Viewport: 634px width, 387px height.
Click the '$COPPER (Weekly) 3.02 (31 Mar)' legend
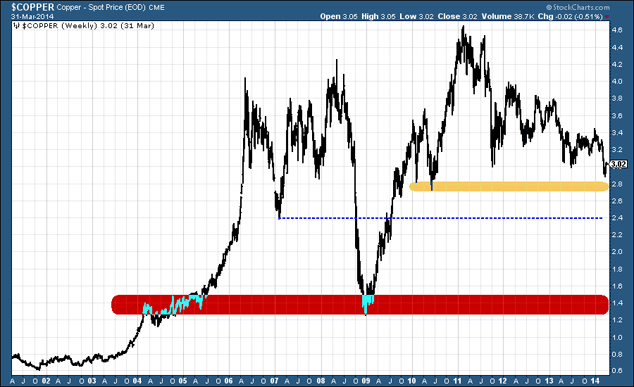[x=88, y=26]
